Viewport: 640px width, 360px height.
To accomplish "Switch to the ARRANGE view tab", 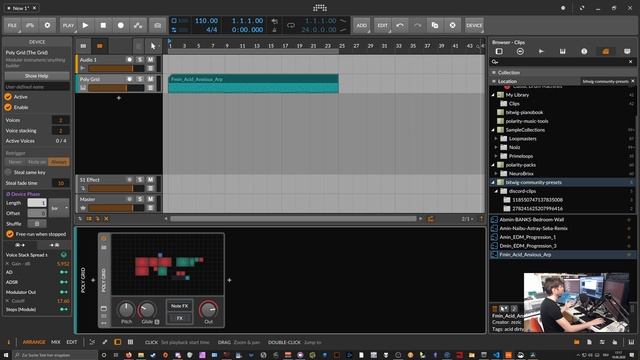I will click(x=34, y=342).
